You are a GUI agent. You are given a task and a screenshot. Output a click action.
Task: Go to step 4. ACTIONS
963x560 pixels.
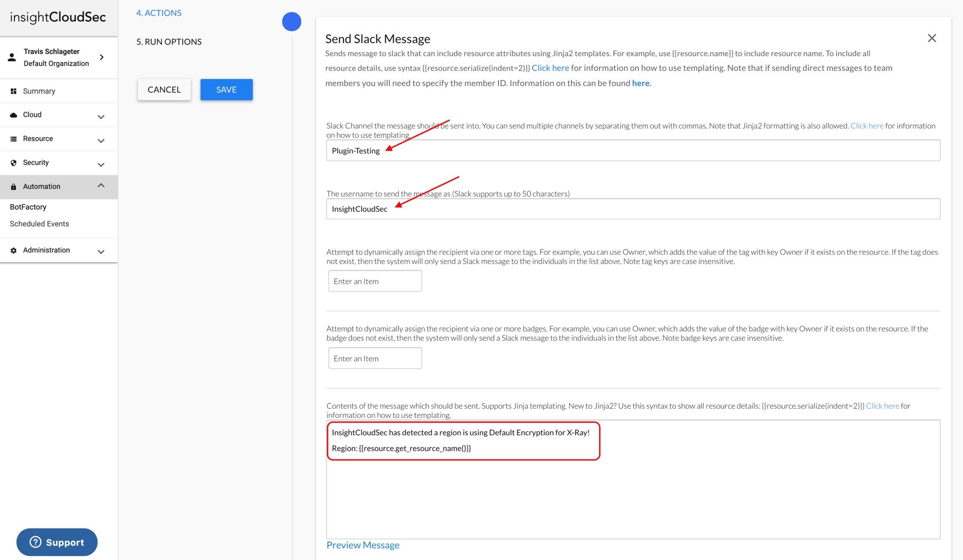[x=159, y=13]
